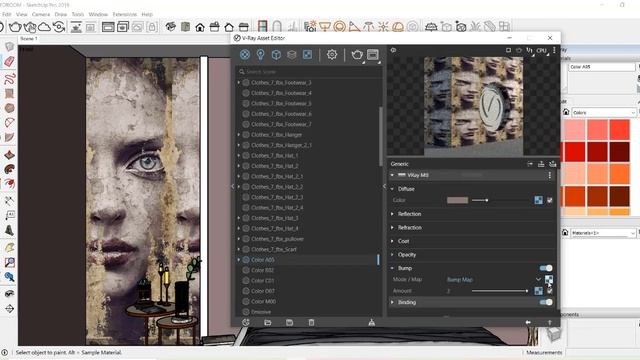This screenshot has height=360, width=640.
Task: Adjust the Bump Amount slider
Action: [x=500, y=291]
